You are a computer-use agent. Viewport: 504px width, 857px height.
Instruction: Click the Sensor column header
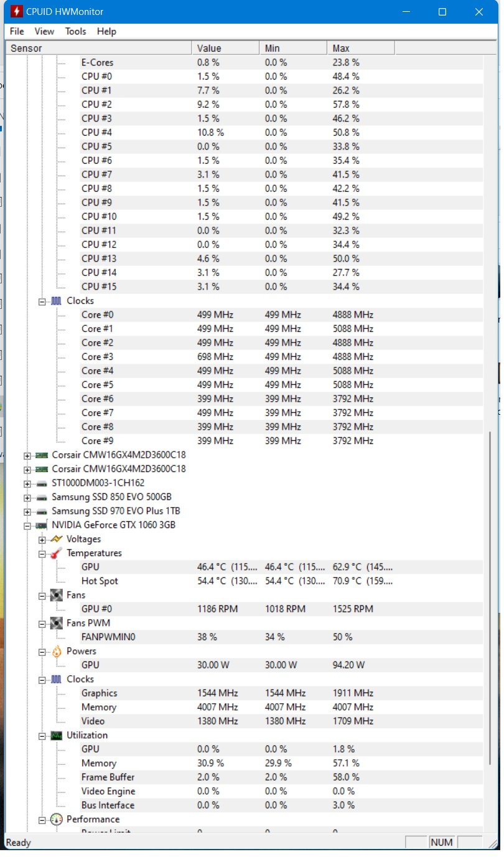(x=99, y=48)
